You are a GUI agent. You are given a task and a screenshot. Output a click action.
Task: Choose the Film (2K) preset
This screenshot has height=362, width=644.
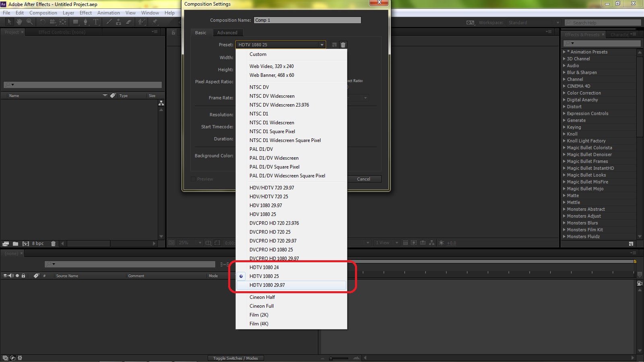[x=291, y=315]
